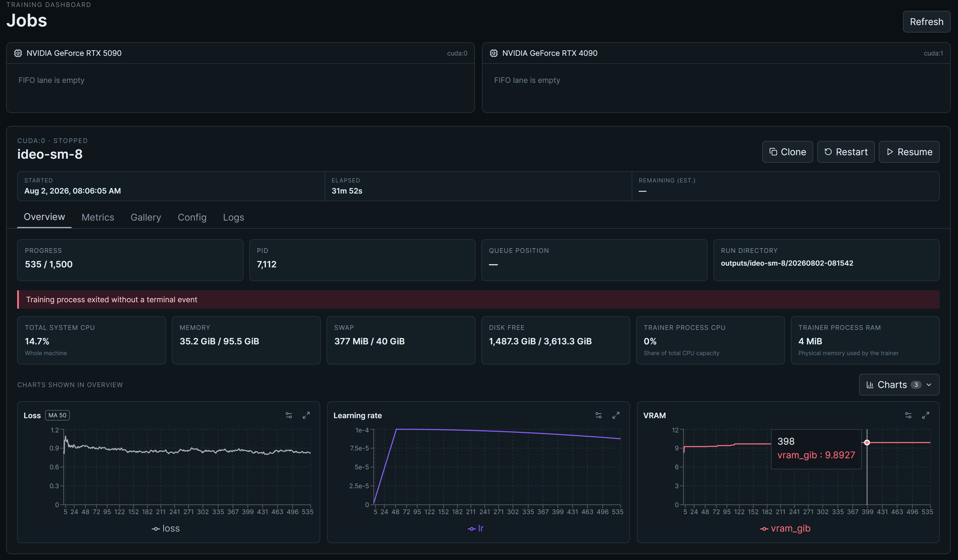Expand the Learning rate chart fullscreen
The height and width of the screenshot is (560, 958).
pos(616,415)
